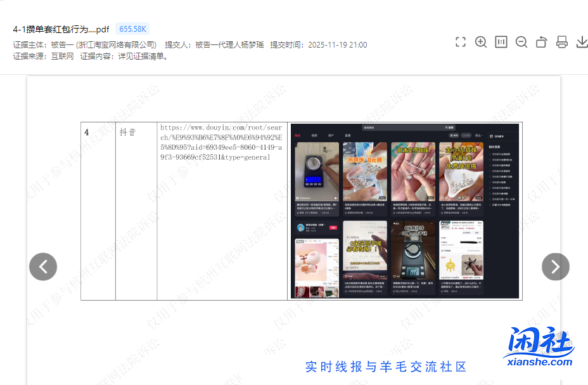
Task: Zoom out of the document
Action: [521, 42]
